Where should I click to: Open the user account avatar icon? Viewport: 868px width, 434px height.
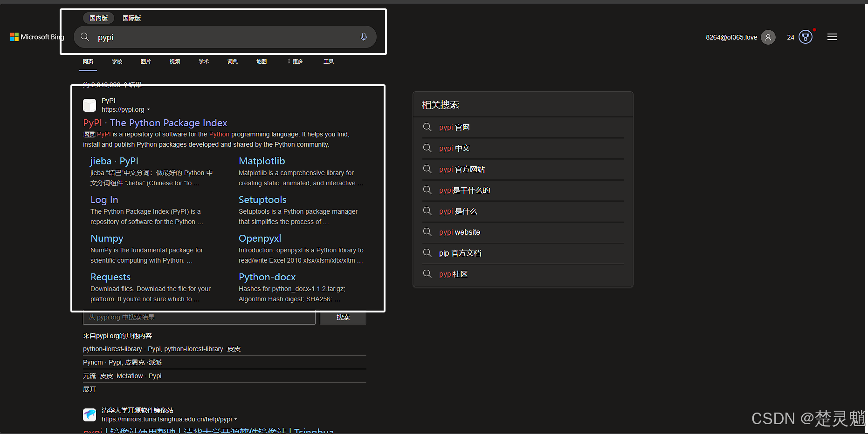tap(768, 37)
